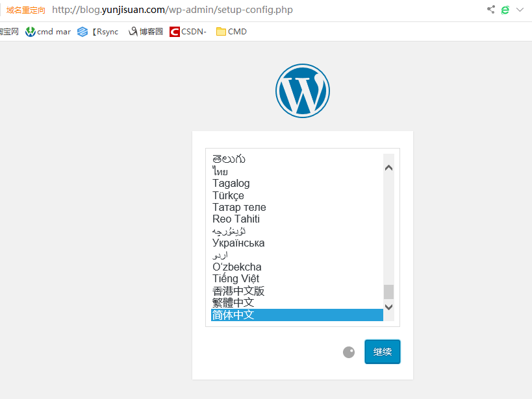Open the CMD bookmarks folder
This screenshot has width=532, height=399.
click(x=231, y=32)
